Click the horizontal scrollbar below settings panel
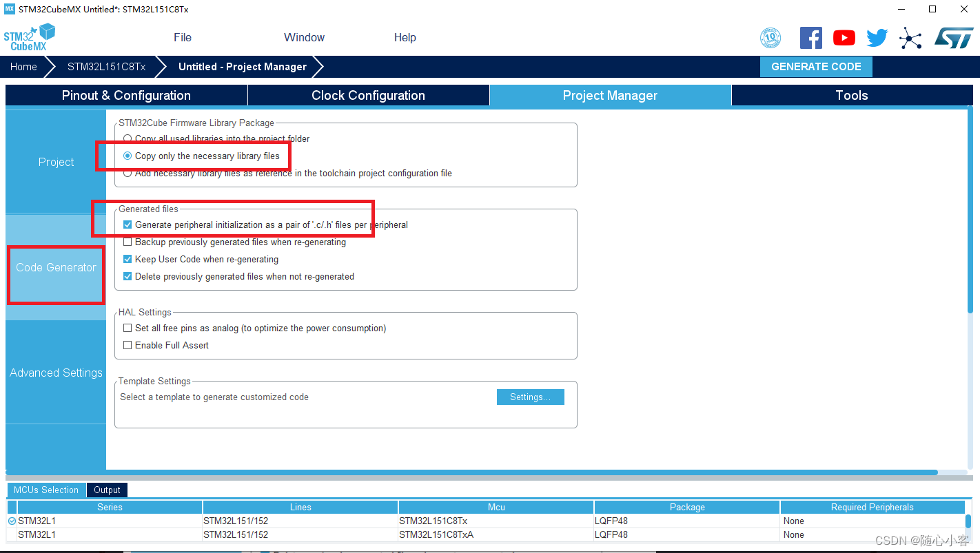The image size is (980, 553). [x=472, y=472]
